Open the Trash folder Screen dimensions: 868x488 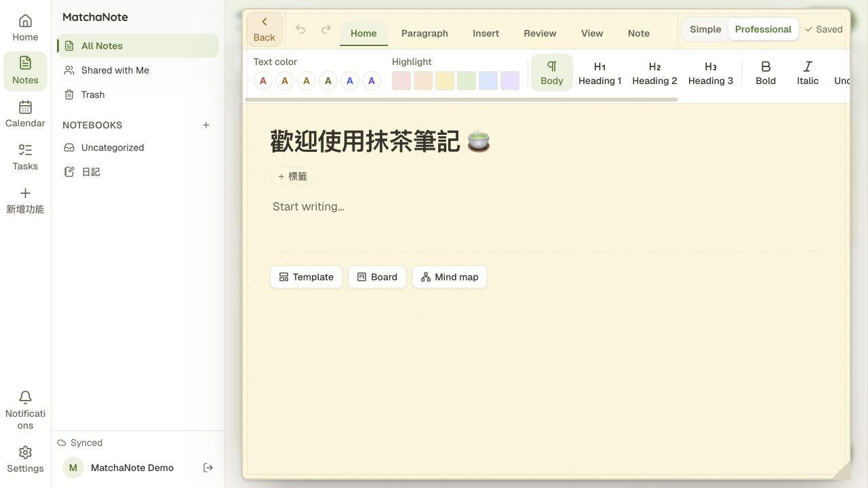point(138,94)
